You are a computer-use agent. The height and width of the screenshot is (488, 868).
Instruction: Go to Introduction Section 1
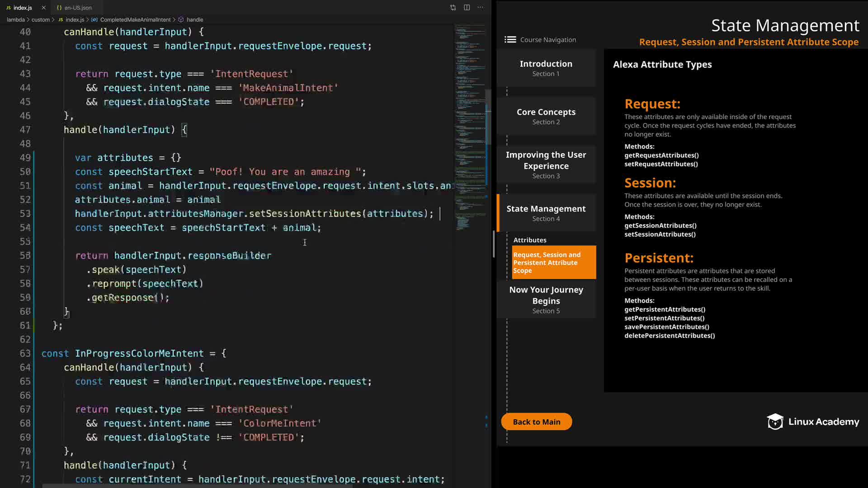(546, 68)
